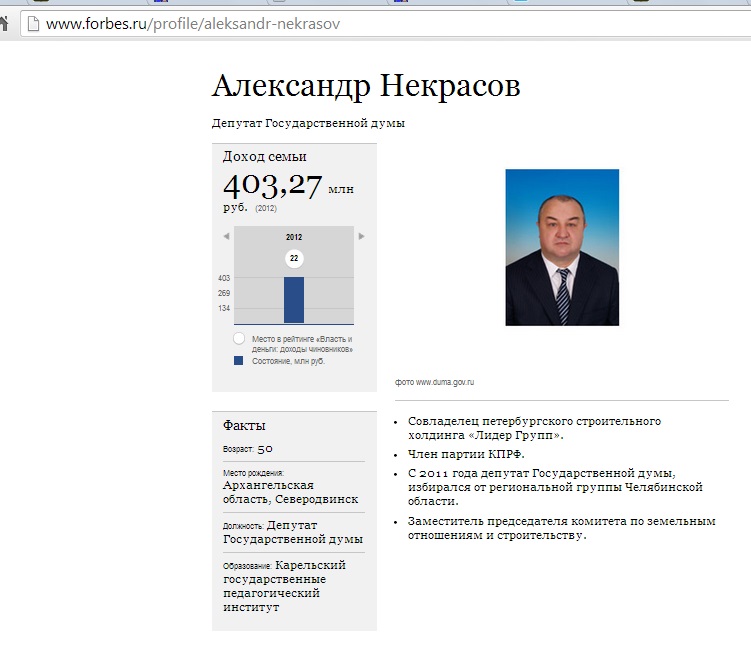Click bullet about Лидер Групп holding
Viewport: 751px width, 669px height.
(534, 428)
